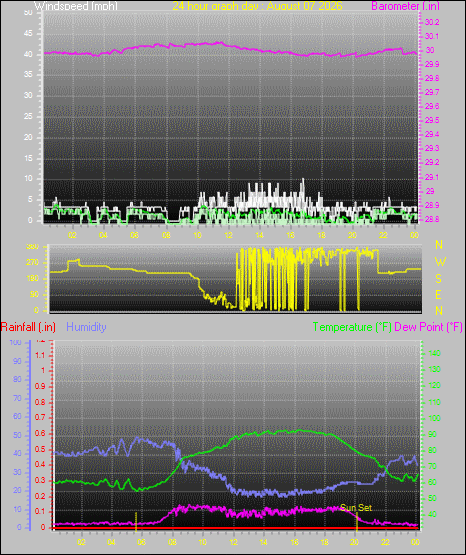Click the 5 value on the windspeed axis
This screenshot has height=555, width=466.
pyautogui.click(x=30, y=199)
